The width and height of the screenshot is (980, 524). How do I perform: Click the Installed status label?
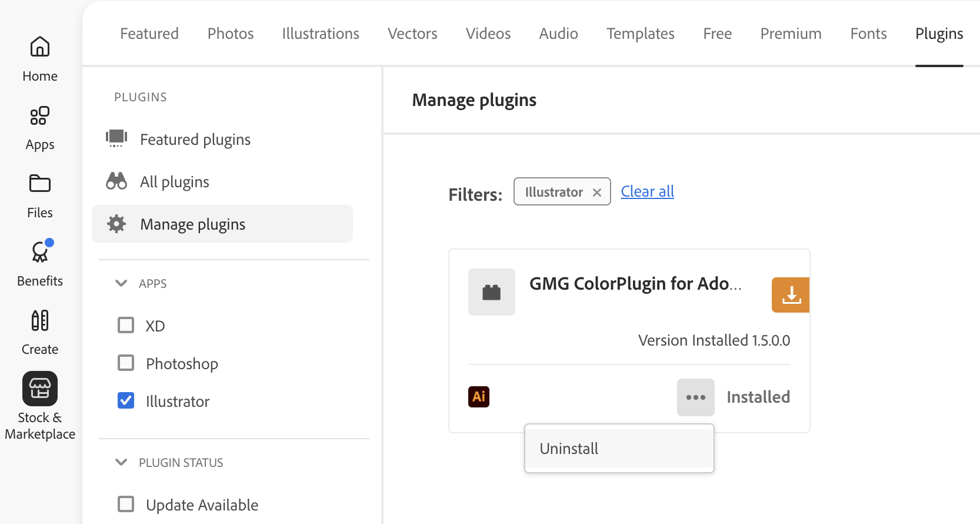[758, 397]
